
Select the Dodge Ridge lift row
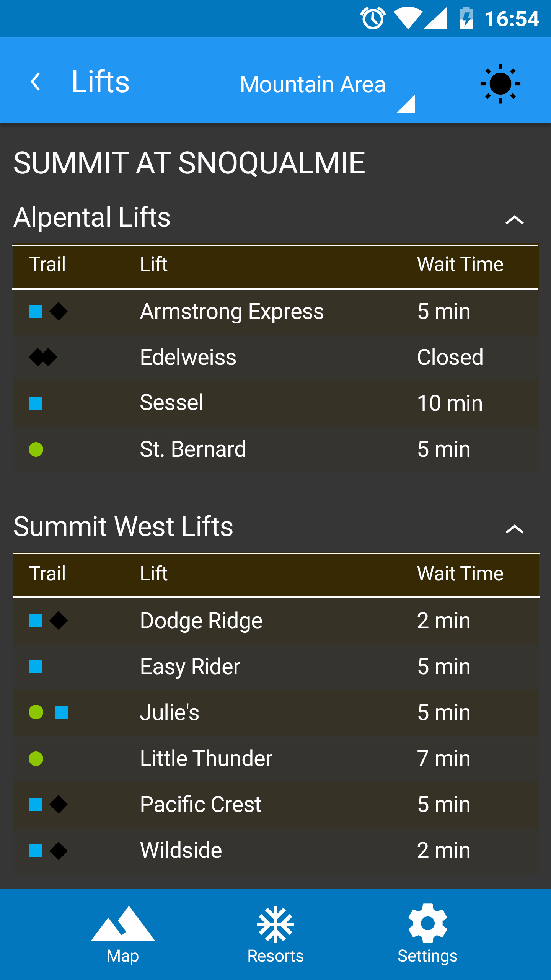pyautogui.click(x=276, y=621)
